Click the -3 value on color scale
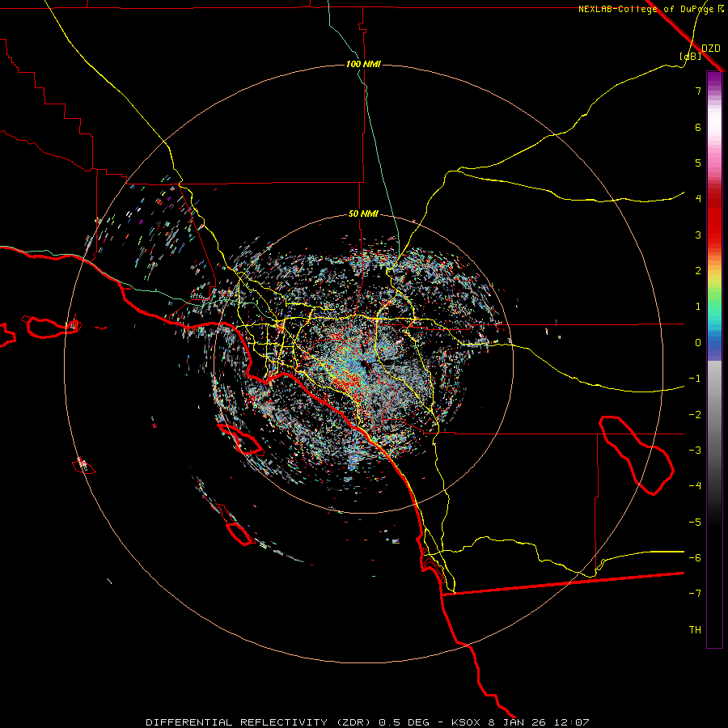Viewport: 728px width, 728px height. (x=695, y=451)
